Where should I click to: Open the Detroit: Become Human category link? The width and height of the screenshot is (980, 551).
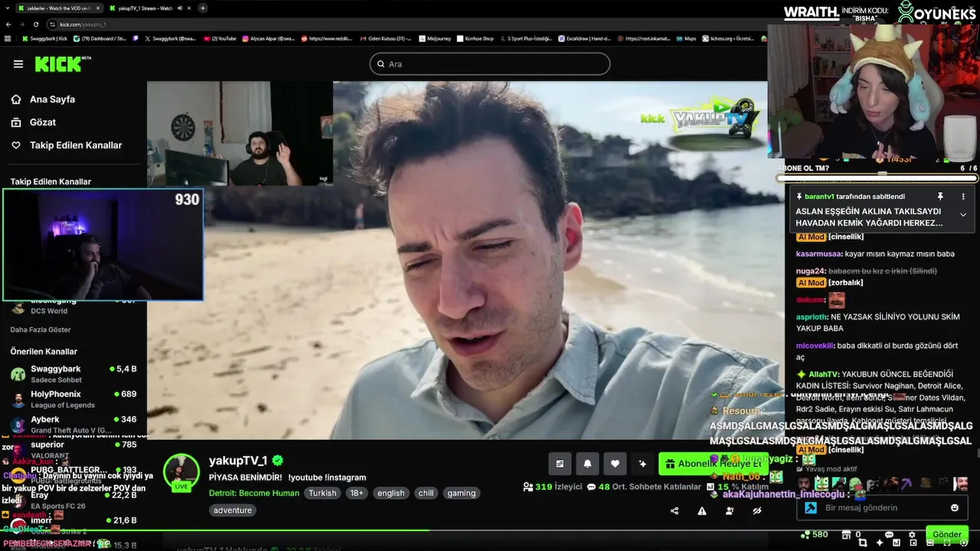pos(254,493)
